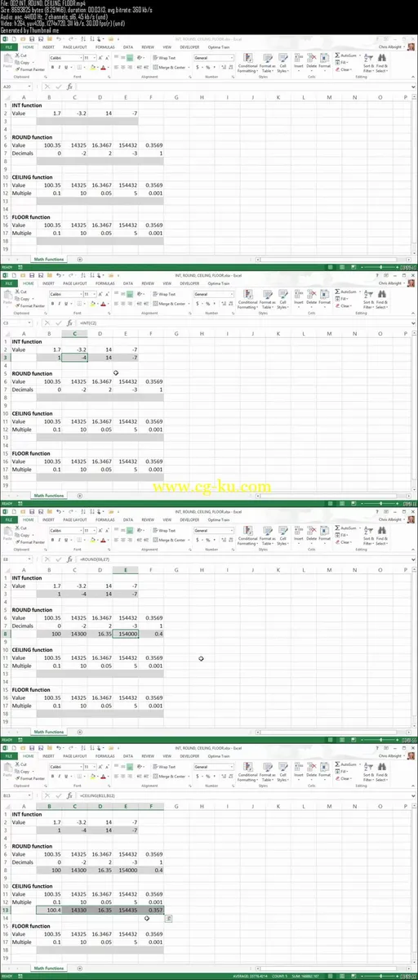Click the fx Insert Function icon in A20 frame
The width and height of the screenshot is (418, 980).
[x=70, y=85]
